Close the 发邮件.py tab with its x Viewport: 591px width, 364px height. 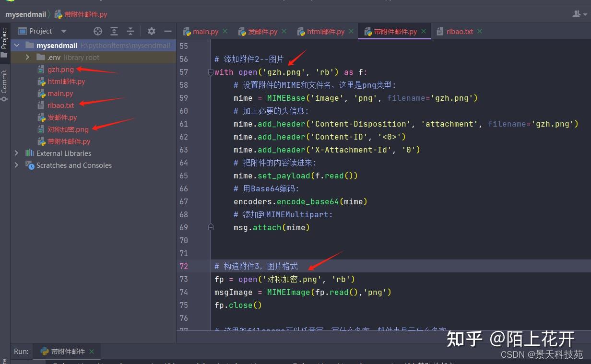[x=284, y=31]
